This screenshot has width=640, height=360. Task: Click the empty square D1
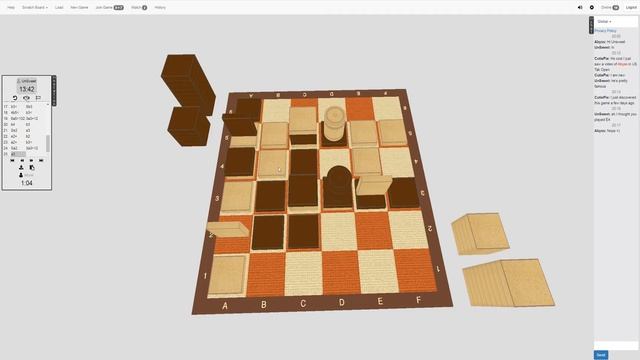tap(341, 272)
